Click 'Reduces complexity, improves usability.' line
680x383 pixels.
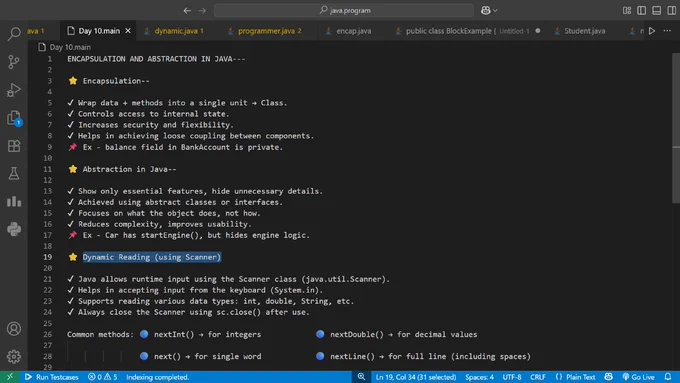tap(160, 224)
